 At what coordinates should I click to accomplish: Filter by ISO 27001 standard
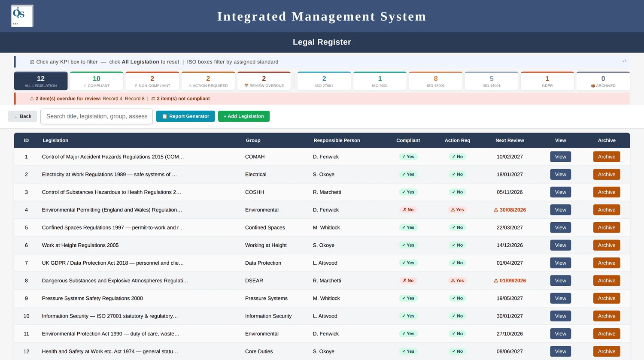(324, 81)
